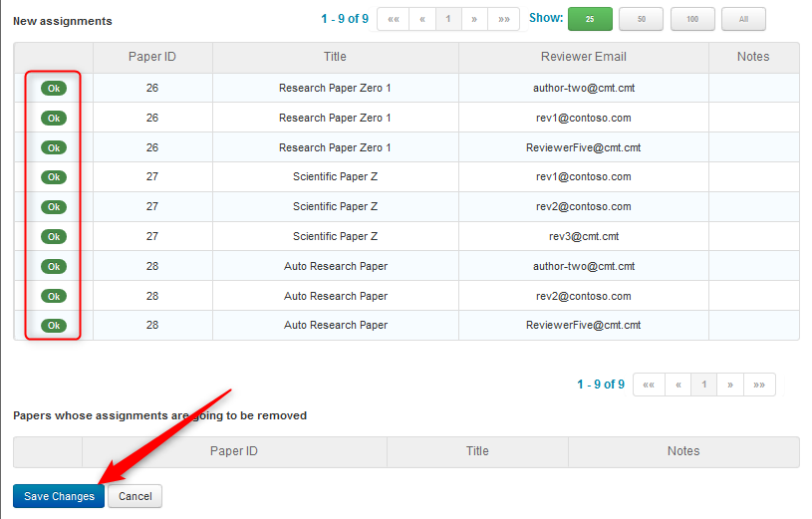
Task: Click email rev1@contoso.com for paper 26
Action: coord(584,119)
